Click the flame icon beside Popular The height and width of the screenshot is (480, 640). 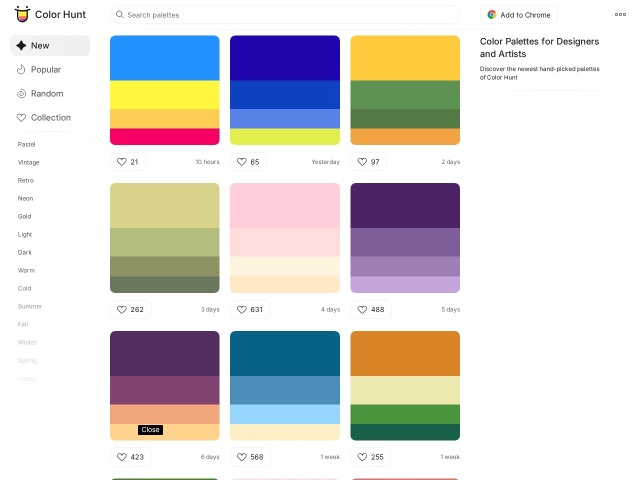point(21,69)
